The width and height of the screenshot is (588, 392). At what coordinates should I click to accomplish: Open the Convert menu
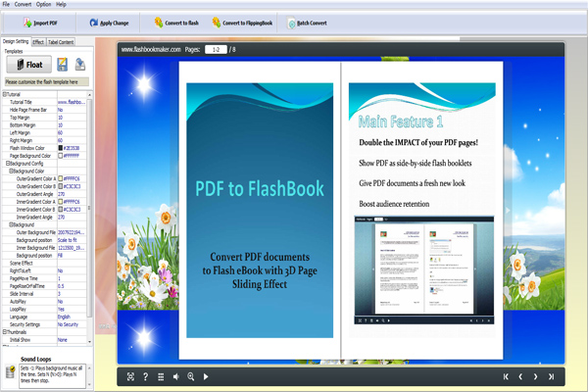(x=23, y=4)
